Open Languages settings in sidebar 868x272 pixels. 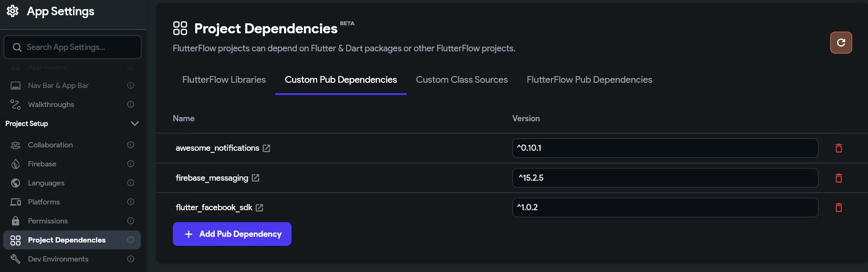(46, 183)
